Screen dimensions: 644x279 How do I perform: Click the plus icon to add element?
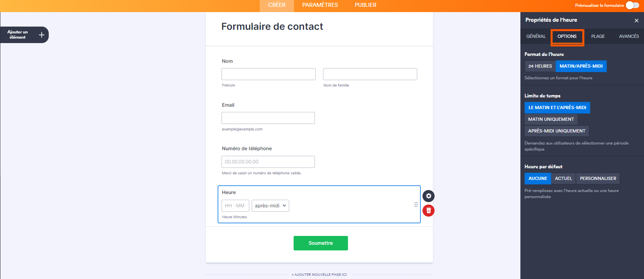tap(41, 35)
